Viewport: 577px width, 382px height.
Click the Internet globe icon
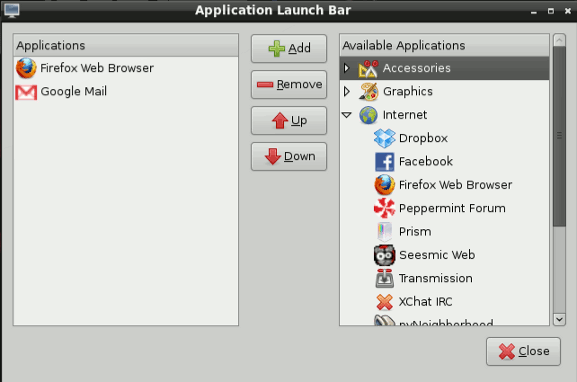pyautogui.click(x=368, y=115)
